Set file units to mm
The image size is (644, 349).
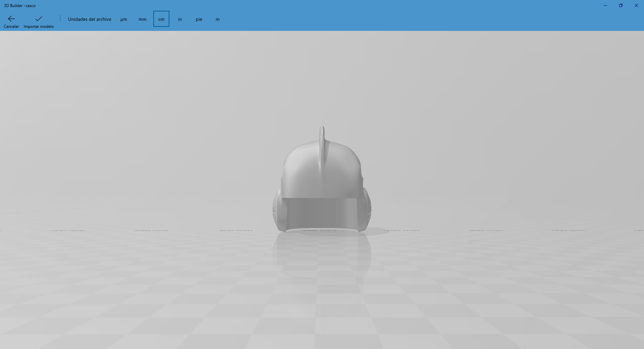[142, 19]
